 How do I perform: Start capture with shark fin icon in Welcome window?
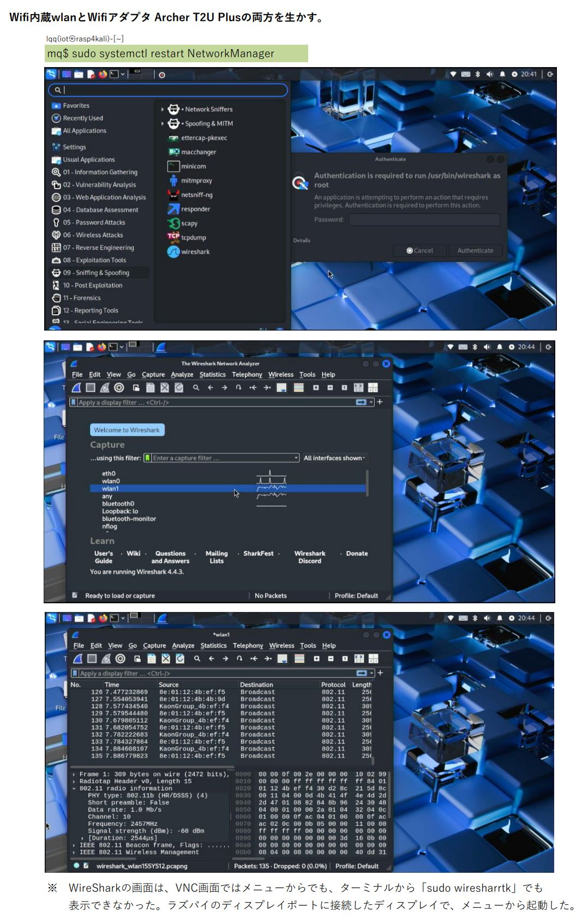pyautogui.click(x=76, y=388)
